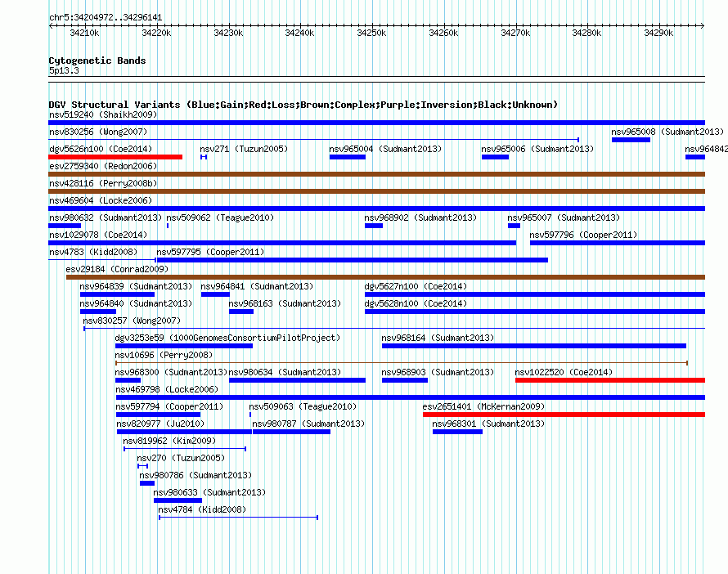Open the nsv509063 (Teague2010) label

(303, 406)
